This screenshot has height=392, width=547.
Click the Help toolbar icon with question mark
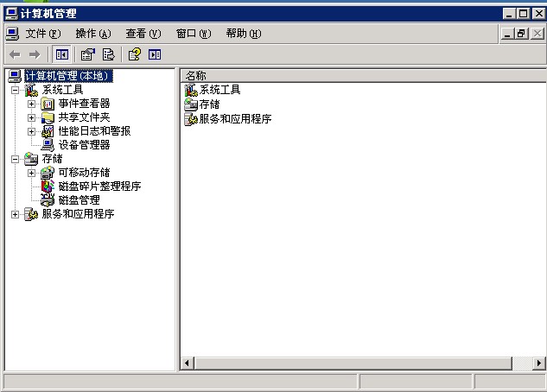pos(135,54)
